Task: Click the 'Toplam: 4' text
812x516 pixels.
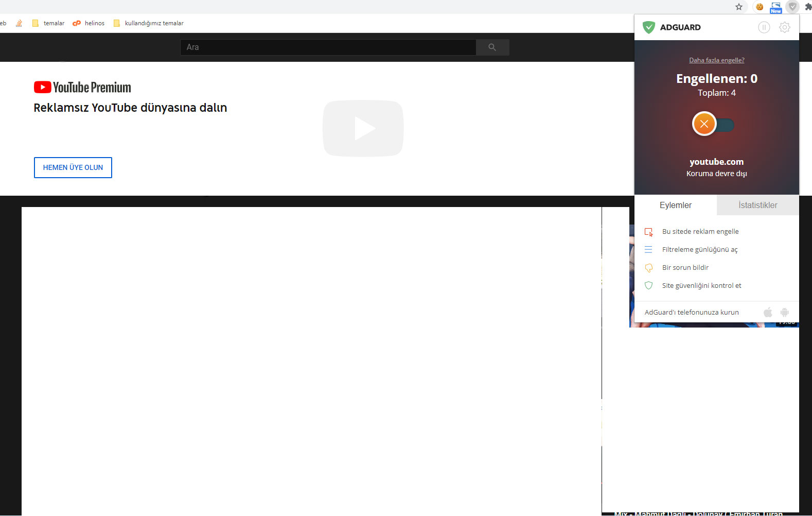Action: pyautogui.click(x=717, y=93)
